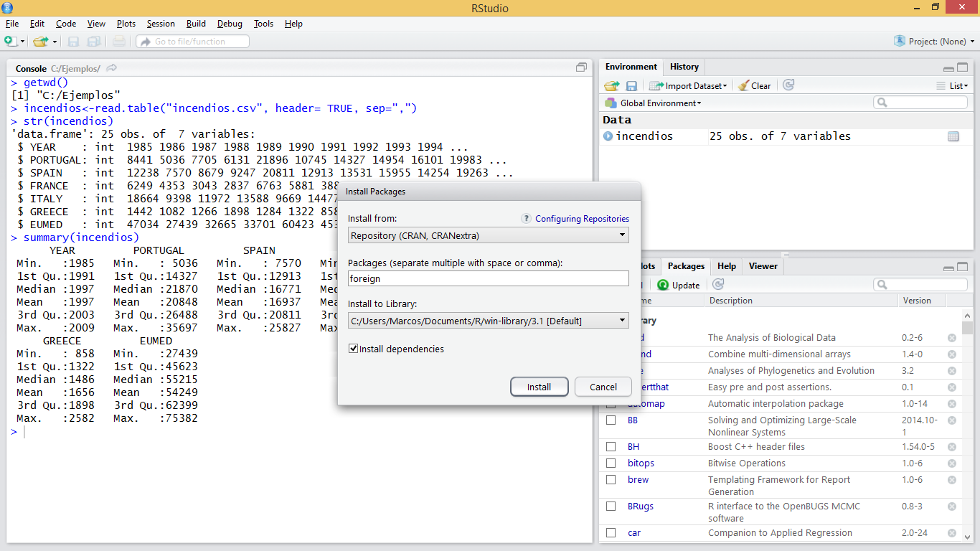
Task: Switch to the Viewer tab
Action: [763, 266]
